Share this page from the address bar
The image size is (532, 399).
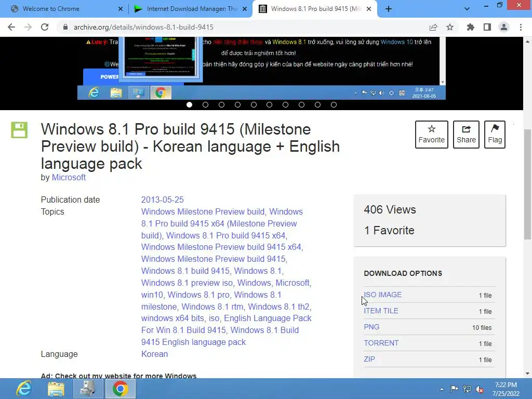coord(433,27)
